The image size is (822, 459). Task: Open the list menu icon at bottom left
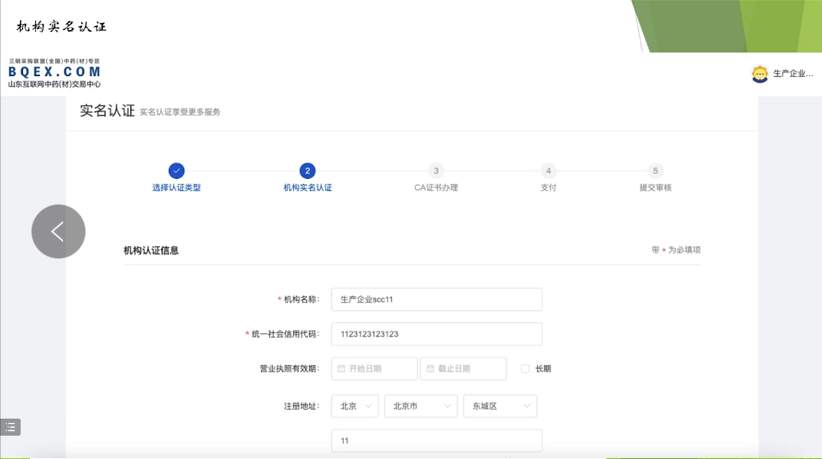coord(11,427)
